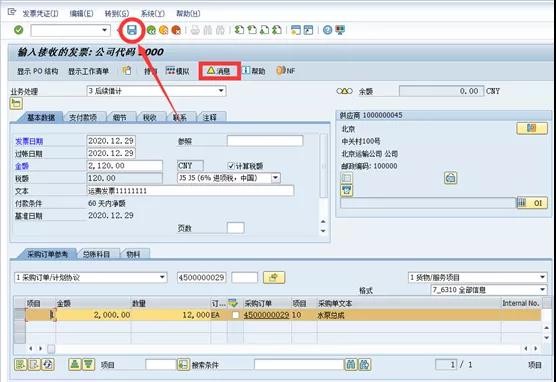This screenshot has height=382, width=556.
Task: Click the 文本 field with 运费发票11111111
Action: tap(190, 190)
